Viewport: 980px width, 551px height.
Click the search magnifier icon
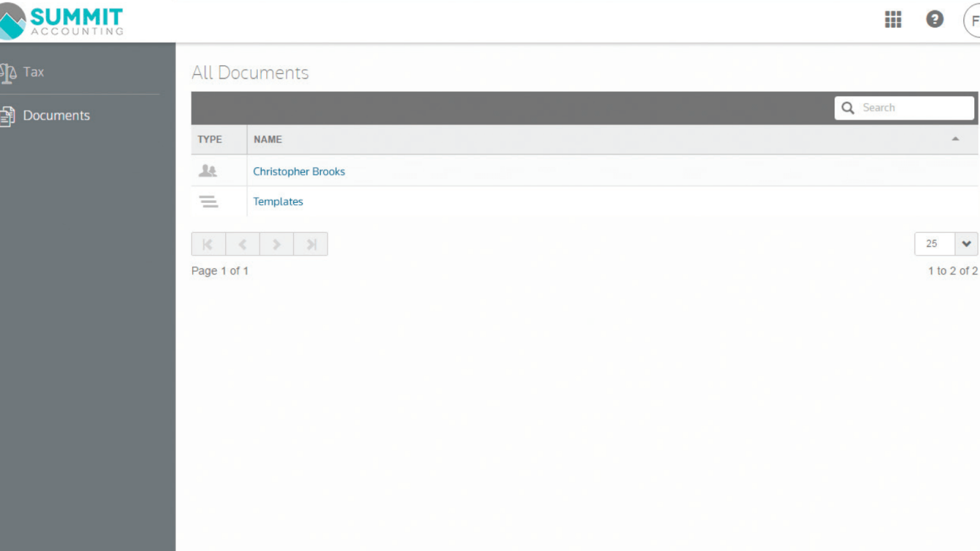(848, 108)
